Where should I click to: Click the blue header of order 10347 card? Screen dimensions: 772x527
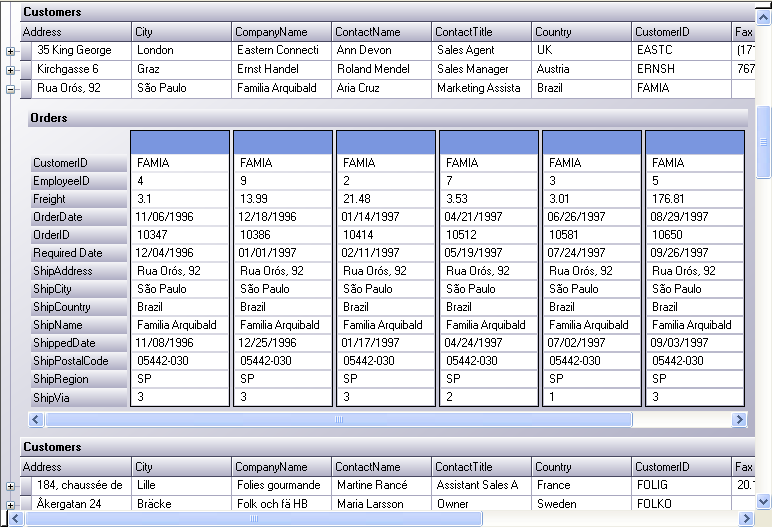click(179, 142)
